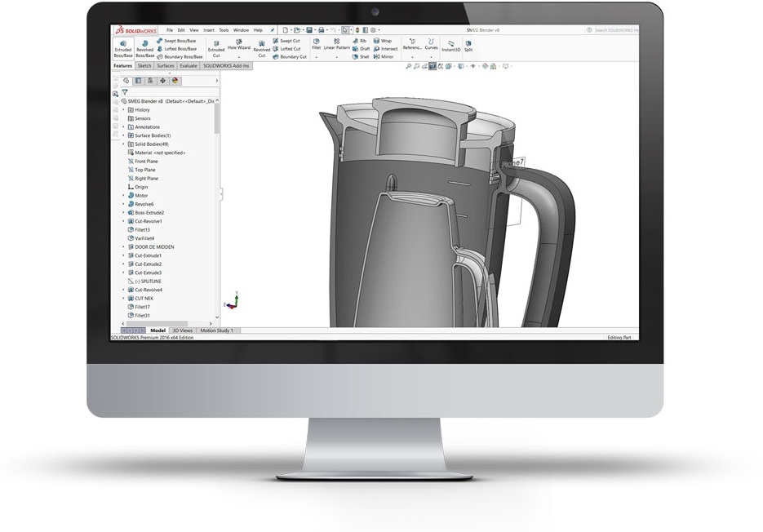The image size is (763, 532).
Task: Select the Extruded Boss/Base tool
Action: 122,49
